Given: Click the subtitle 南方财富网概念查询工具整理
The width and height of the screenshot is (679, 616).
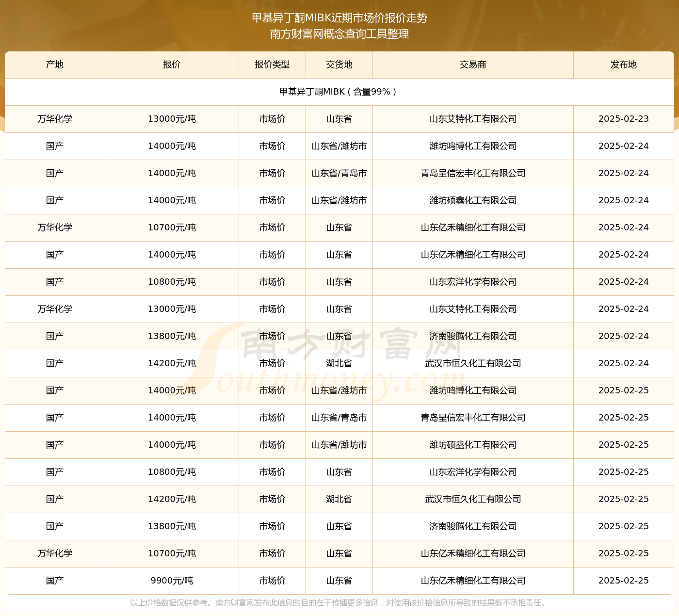Looking at the screenshot, I should click(339, 34).
